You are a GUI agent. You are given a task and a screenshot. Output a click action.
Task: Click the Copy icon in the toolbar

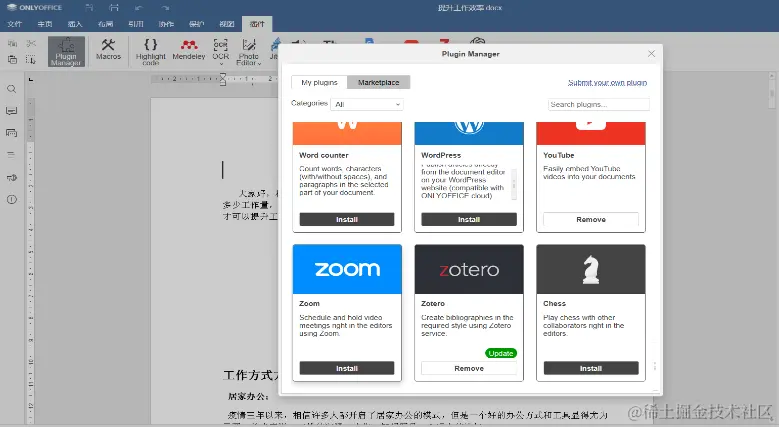(x=12, y=44)
